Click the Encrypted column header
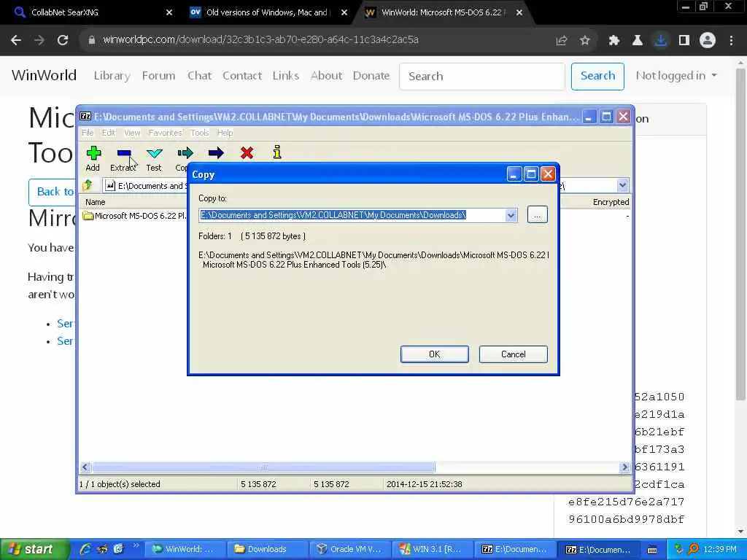Viewport: 747px width, 560px height. tap(611, 202)
